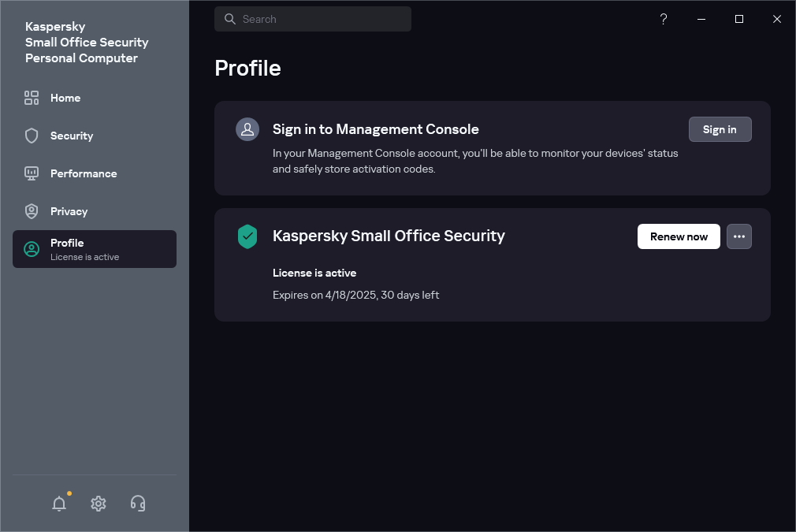Open the Home dashboard from the sidebar
The height and width of the screenshot is (532, 796).
(x=65, y=98)
